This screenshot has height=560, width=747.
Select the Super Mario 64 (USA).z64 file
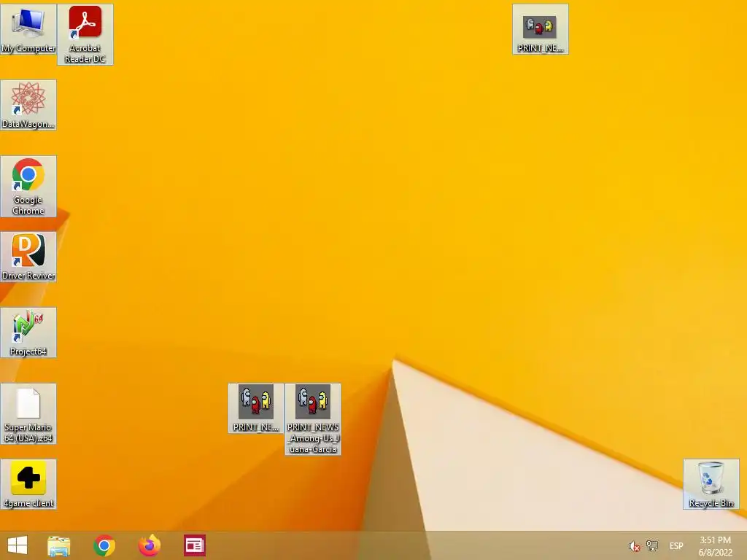[28, 414]
